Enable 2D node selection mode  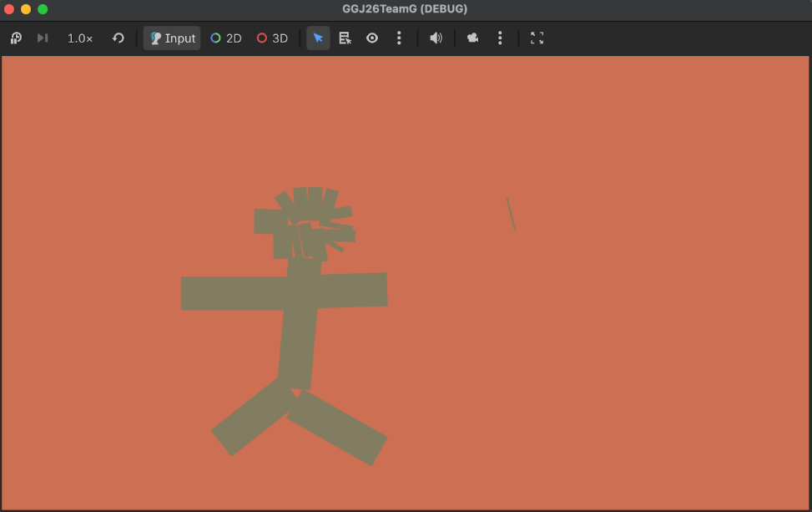[226, 38]
